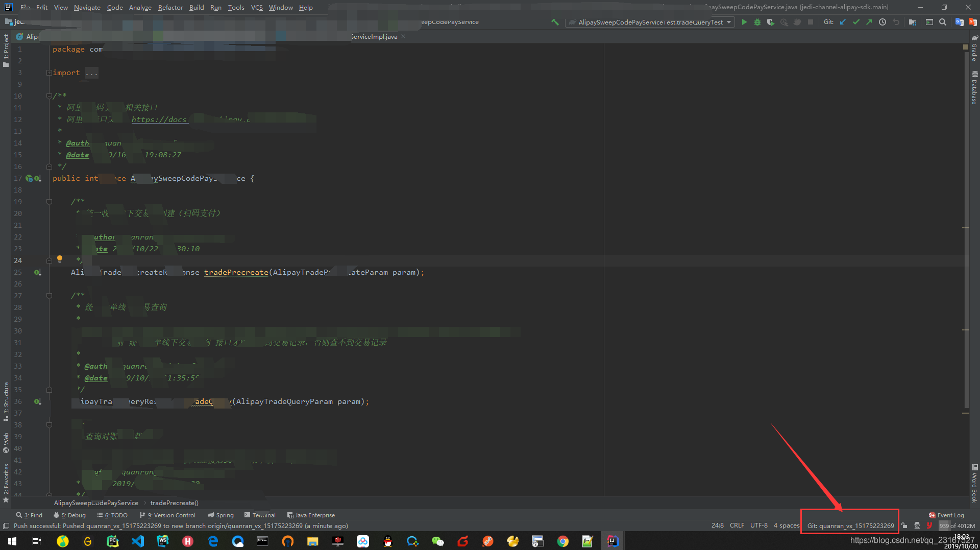Run with coverage icon
The height and width of the screenshot is (550, 980).
(x=771, y=22)
